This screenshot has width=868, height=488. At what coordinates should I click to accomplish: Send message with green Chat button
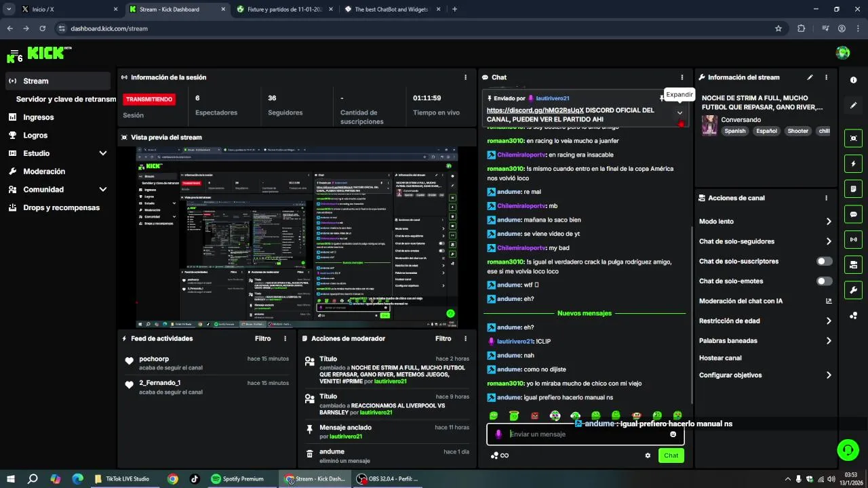point(671,455)
